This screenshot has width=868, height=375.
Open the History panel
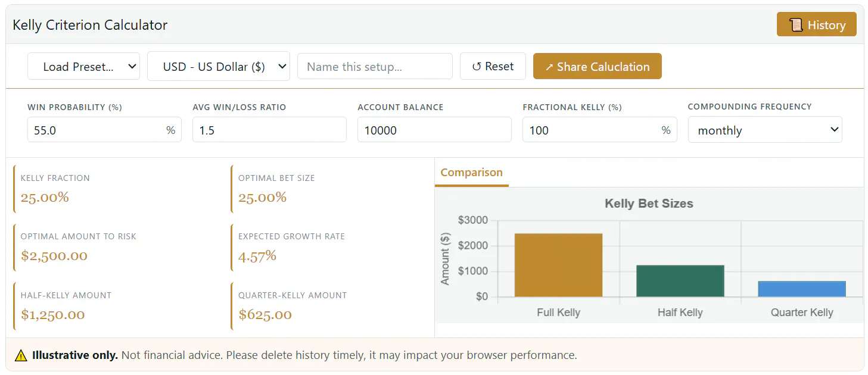point(816,25)
